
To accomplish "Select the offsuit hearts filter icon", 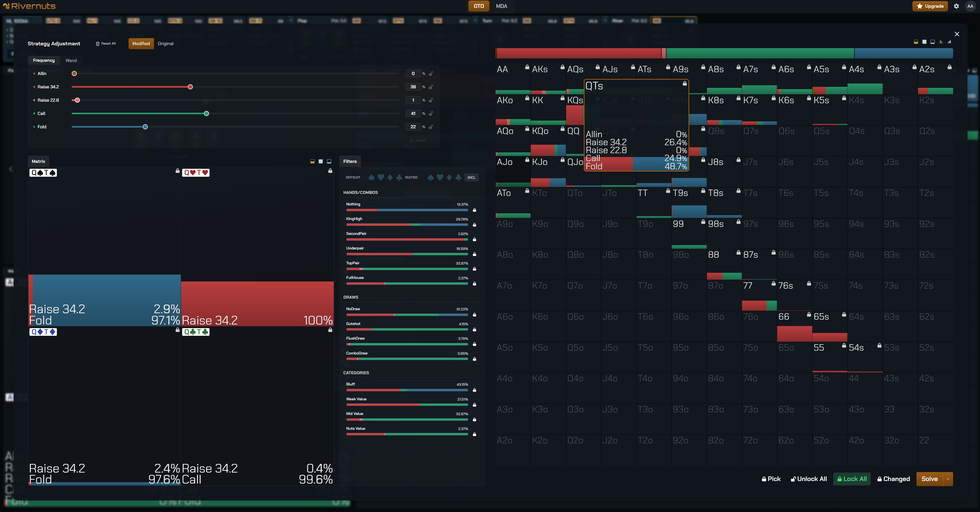I will tap(380, 177).
